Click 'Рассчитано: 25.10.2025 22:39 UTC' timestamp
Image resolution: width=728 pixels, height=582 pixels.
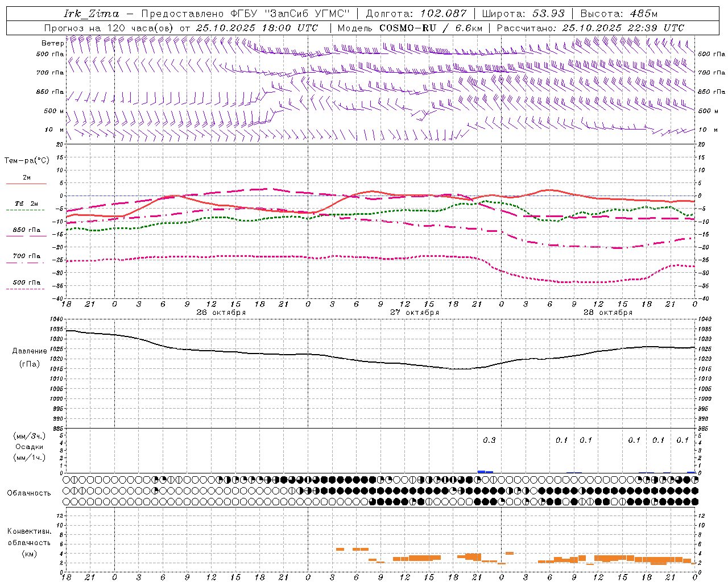tap(590, 28)
